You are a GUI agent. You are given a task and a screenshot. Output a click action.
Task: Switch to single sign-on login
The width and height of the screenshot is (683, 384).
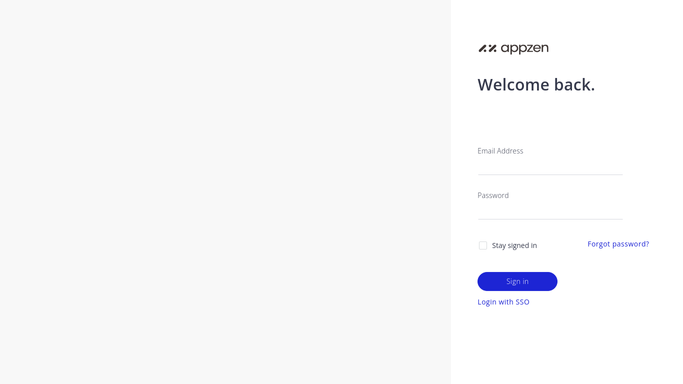pyautogui.click(x=503, y=302)
